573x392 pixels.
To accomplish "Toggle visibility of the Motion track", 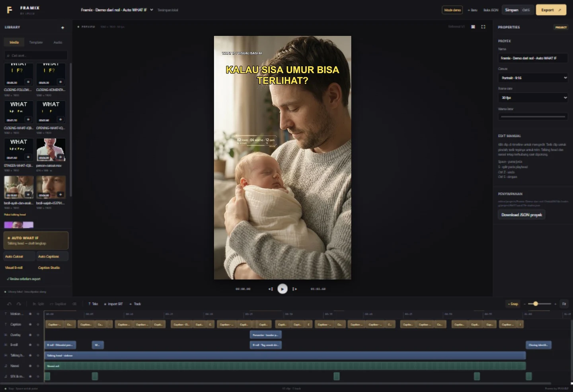I will [x=30, y=314].
